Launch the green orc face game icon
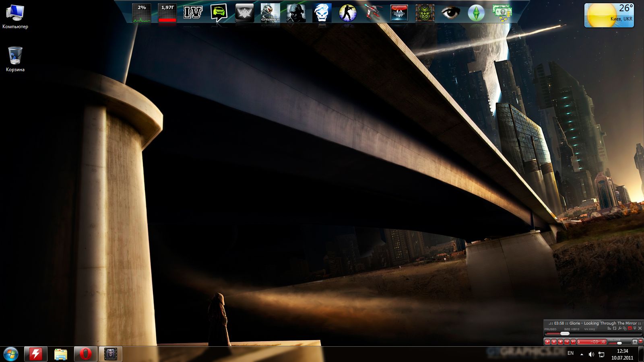Screen dimensions: 644x362 425,13
